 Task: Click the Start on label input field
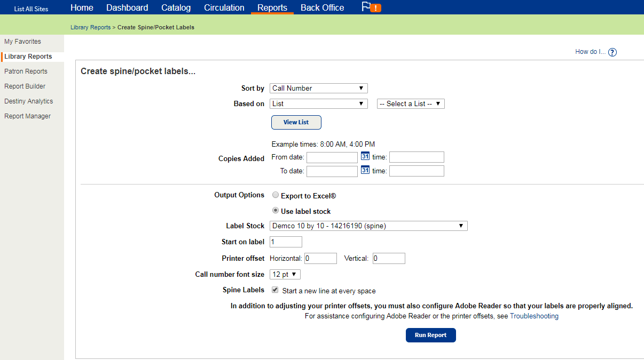pyautogui.click(x=285, y=242)
